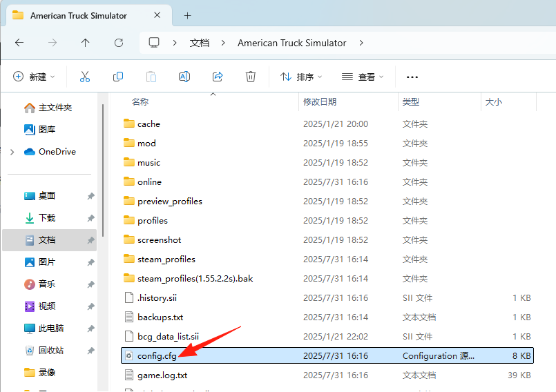Expand chevron after 文档 in address bar
Image resolution: width=556 pixels, height=392 pixels.
coord(222,43)
